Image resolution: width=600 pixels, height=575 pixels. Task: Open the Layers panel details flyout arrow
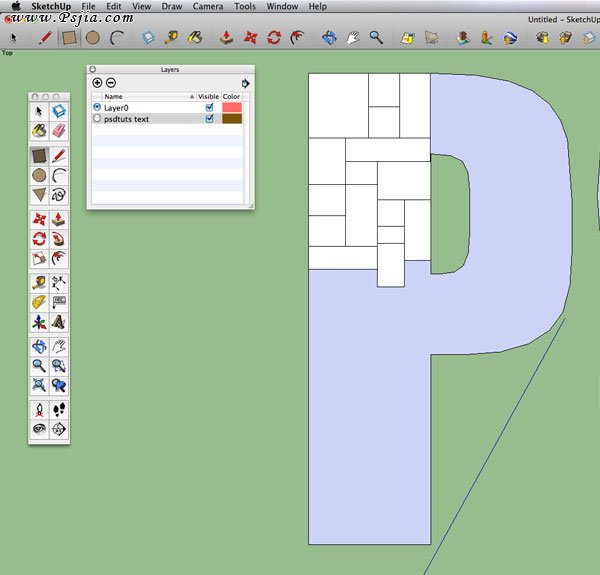tap(246, 83)
